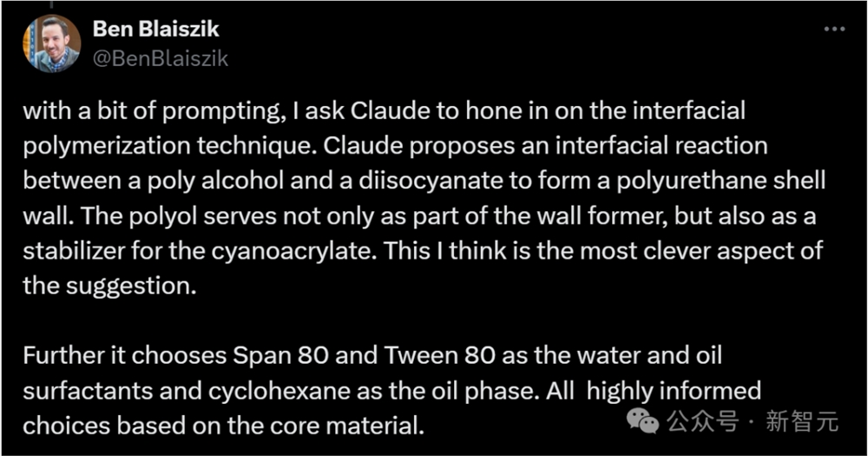Click the word 'suggestion' ending first paragraph

point(131,287)
